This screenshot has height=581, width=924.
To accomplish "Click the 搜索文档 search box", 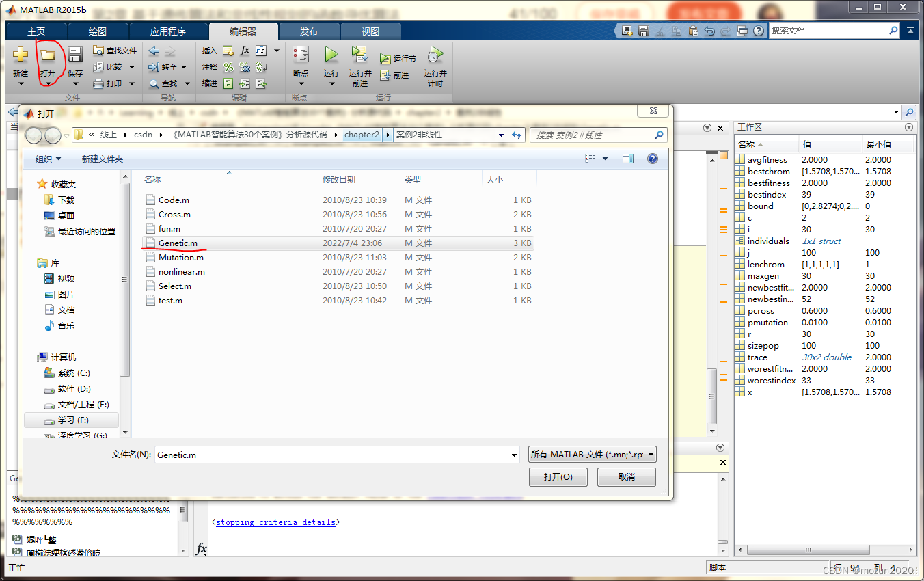I will (834, 31).
